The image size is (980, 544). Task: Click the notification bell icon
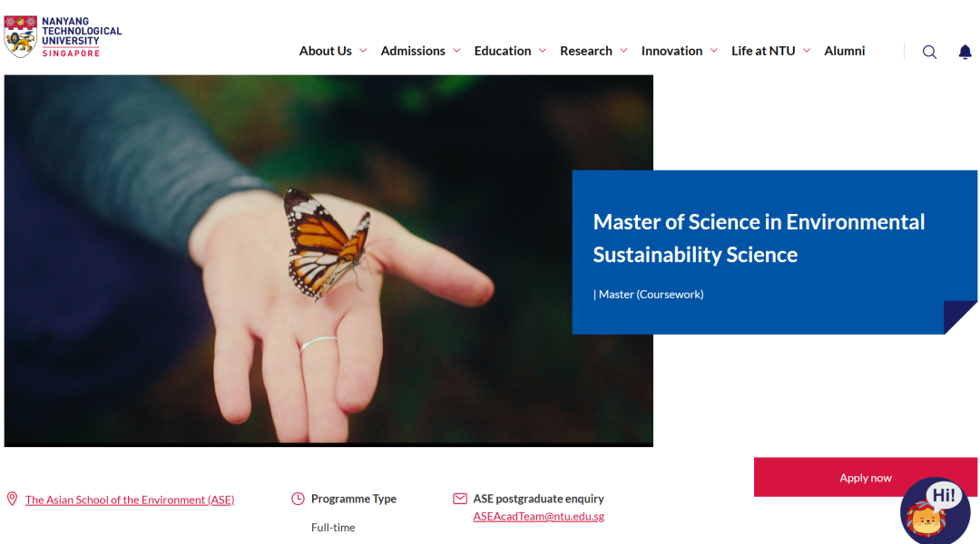pyautogui.click(x=965, y=52)
